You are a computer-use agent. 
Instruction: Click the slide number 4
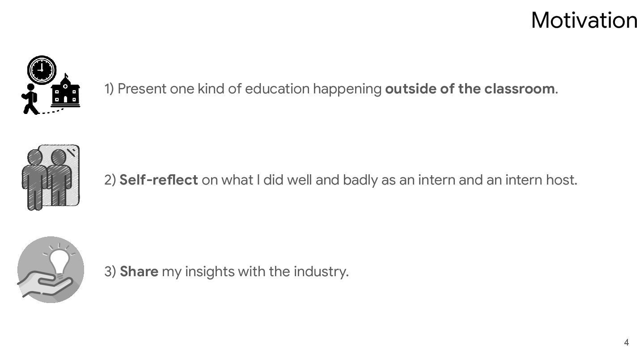[x=626, y=342]
